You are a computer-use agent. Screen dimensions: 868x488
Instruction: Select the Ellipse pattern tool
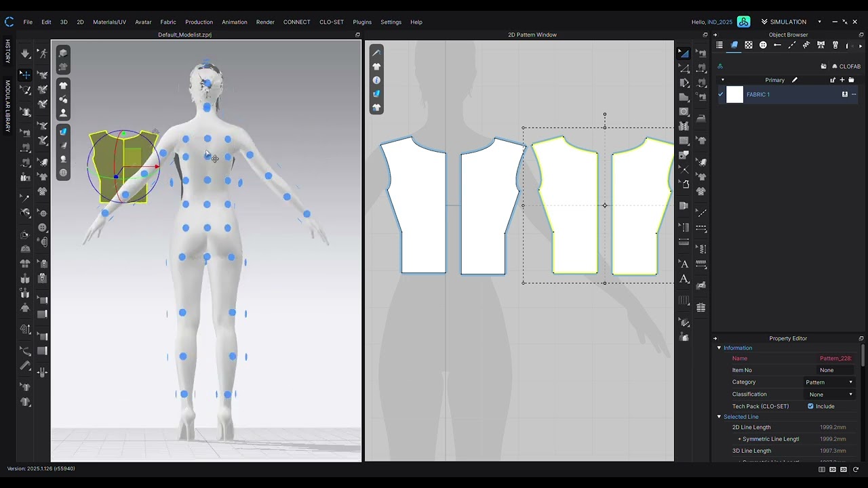click(684, 112)
